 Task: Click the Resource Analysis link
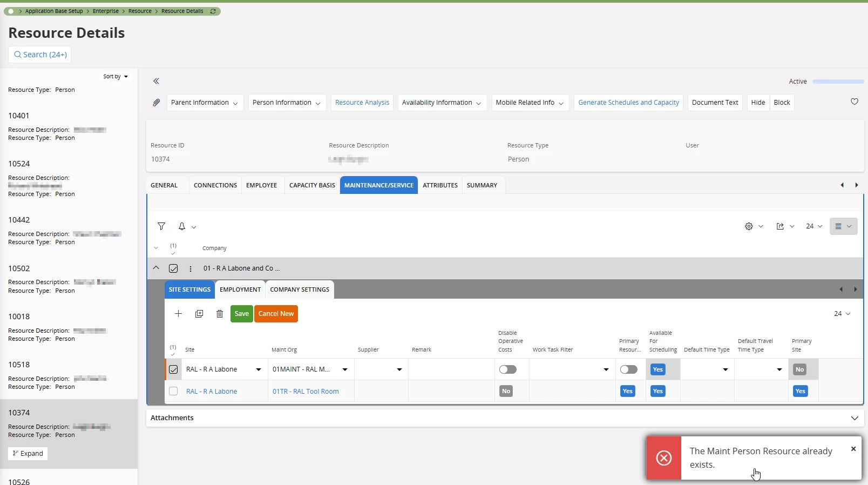point(362,103)
